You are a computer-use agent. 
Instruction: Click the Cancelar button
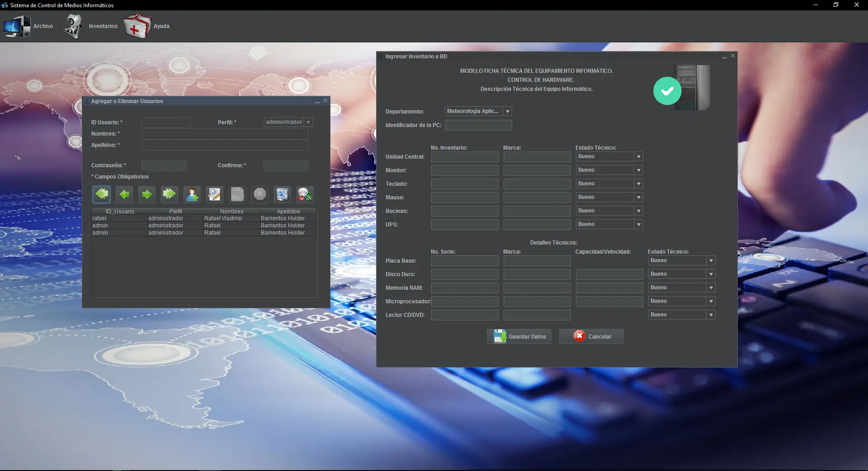[591, 336]
